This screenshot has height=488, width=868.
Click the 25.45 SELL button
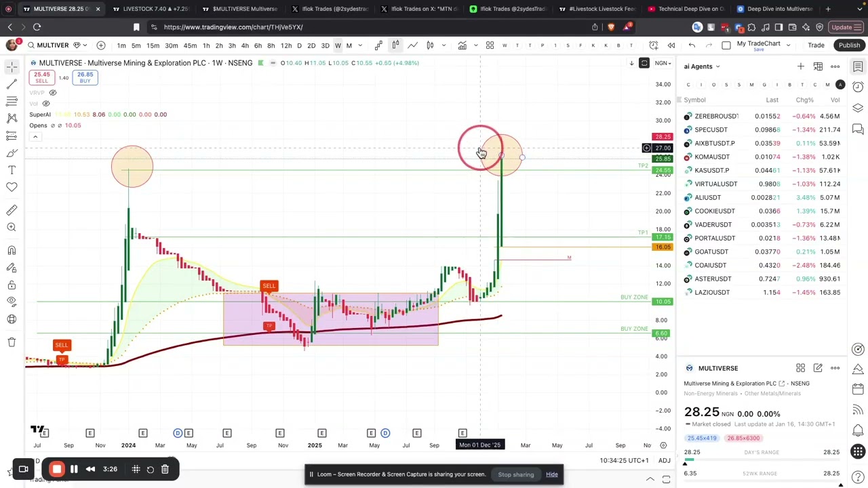[x=42, y=77]
